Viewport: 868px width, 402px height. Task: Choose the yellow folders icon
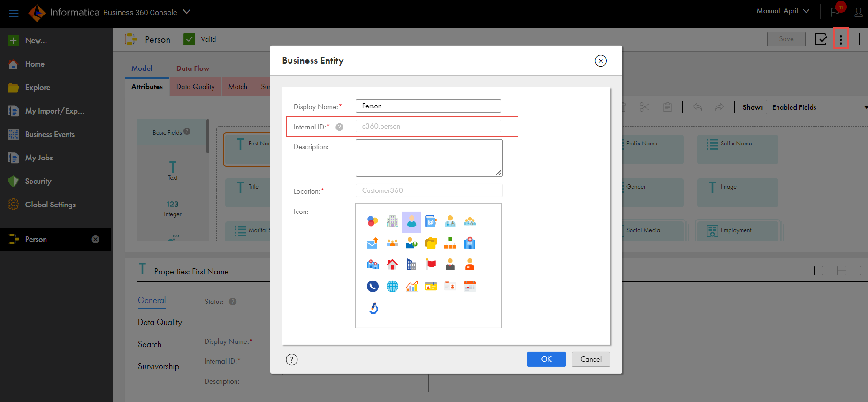click(x=431, y=243)
